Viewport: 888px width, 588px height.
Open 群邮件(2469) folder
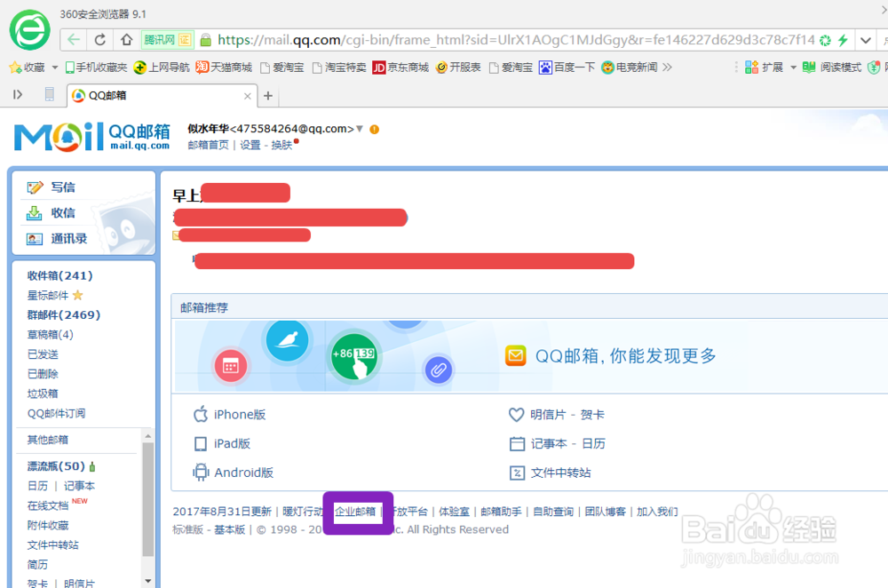coord(64,315)
